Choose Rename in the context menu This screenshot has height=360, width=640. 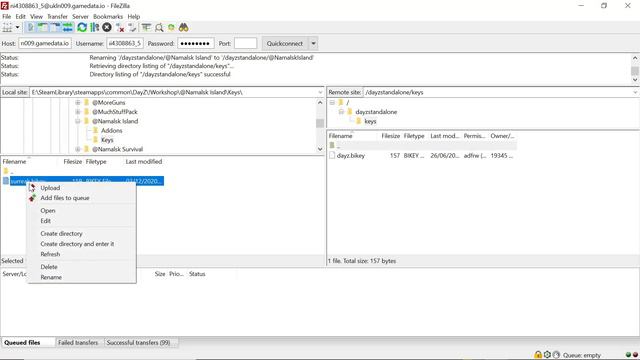(51, 277)
